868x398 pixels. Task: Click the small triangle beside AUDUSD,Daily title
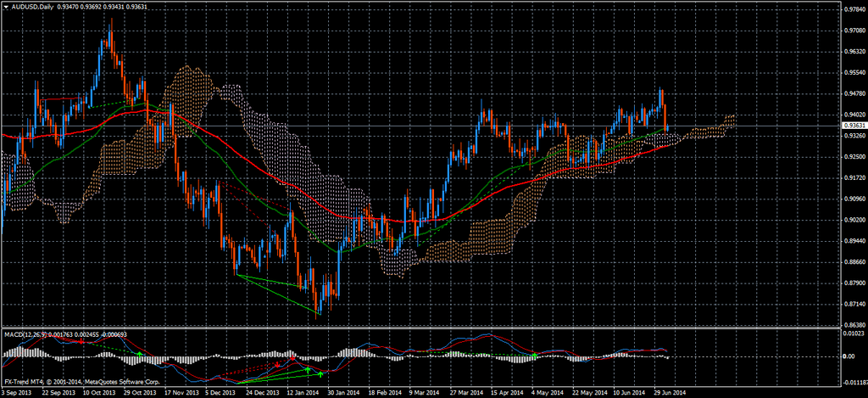coord(6,7)
